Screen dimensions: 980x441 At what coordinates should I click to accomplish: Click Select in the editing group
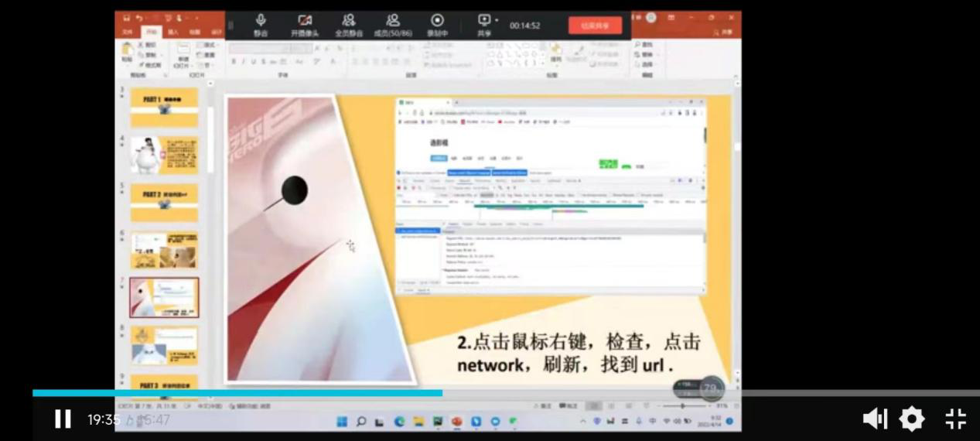[x=644, y=65]
